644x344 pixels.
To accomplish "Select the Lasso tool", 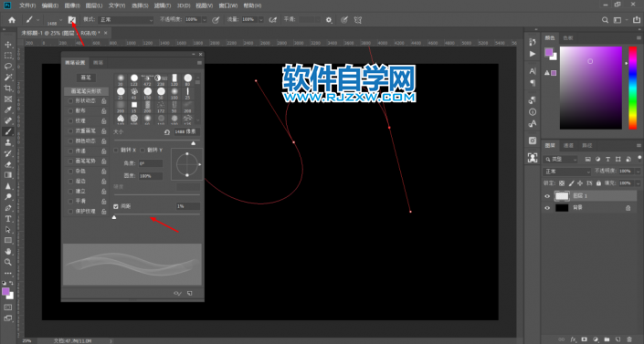I will click(8, 66).
